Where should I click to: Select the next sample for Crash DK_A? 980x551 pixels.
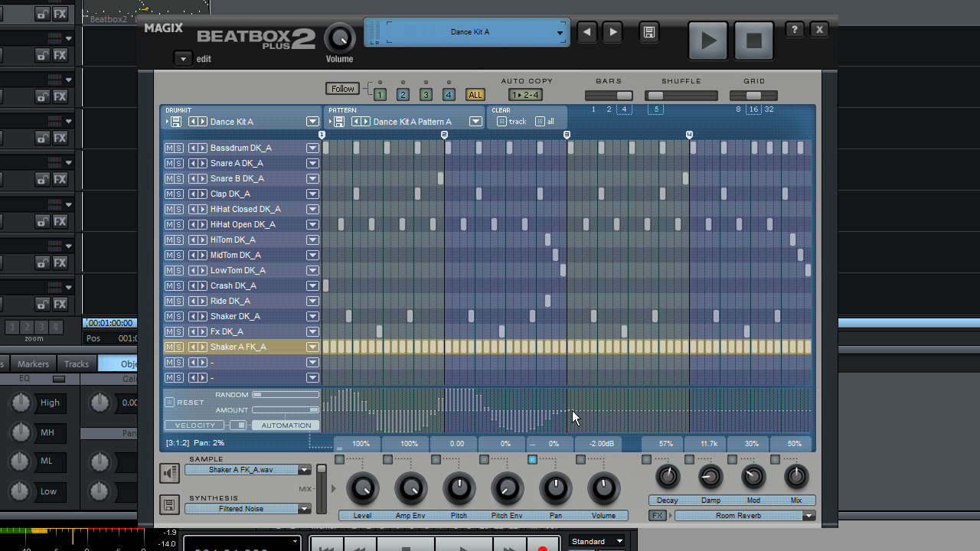tap(202, 285)
